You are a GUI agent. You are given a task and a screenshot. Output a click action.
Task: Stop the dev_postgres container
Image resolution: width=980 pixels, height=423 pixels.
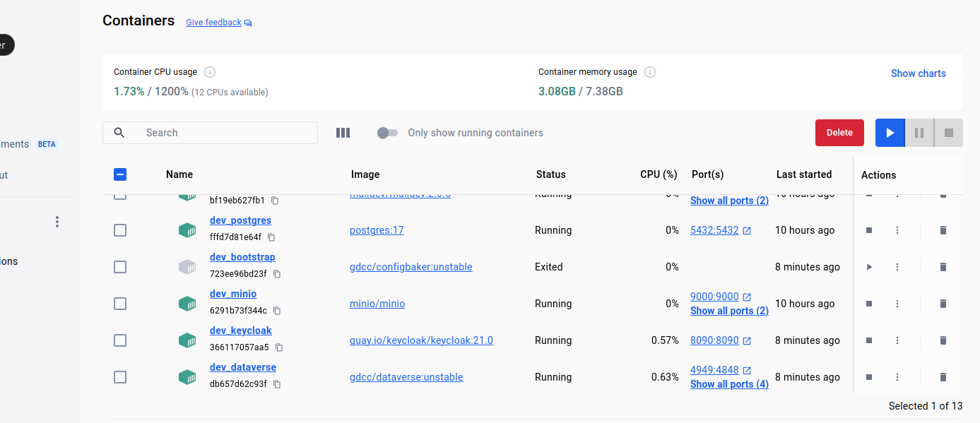point(869,230)
